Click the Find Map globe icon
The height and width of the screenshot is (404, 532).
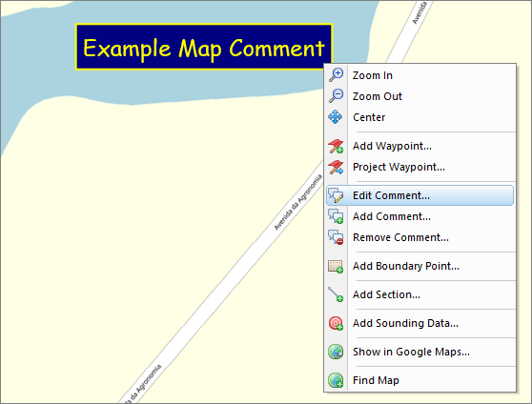point(336,380)
